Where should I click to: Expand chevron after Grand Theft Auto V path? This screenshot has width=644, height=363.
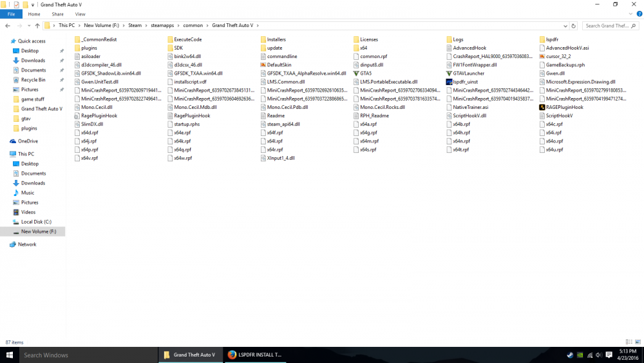[x=258, y=26]
